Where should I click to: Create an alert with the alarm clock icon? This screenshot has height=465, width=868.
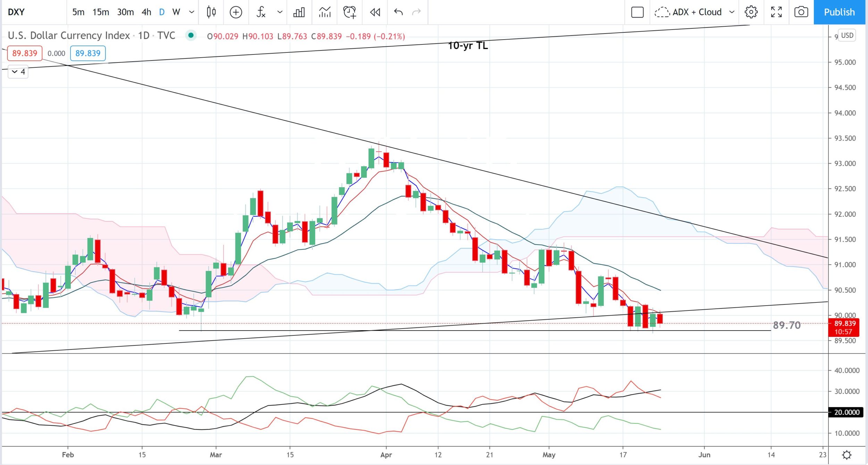pos(350,12)
